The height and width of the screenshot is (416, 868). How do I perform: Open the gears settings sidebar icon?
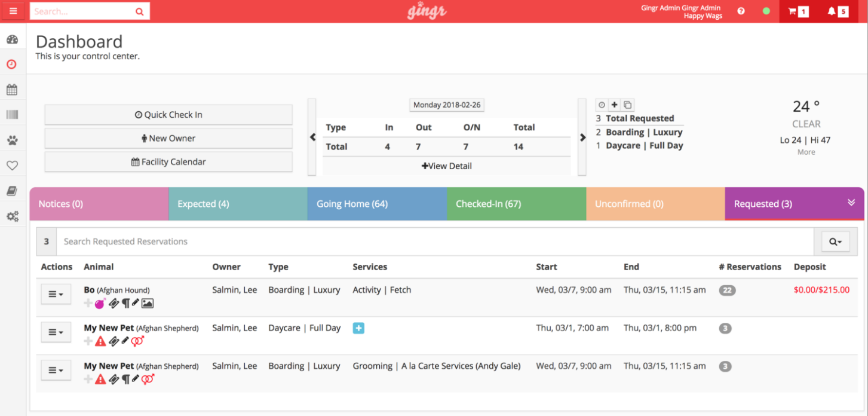pos(13,216)
